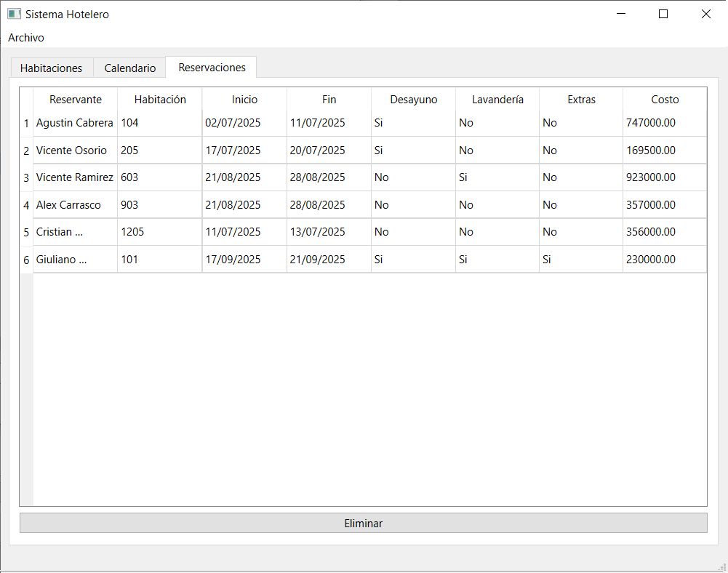The image size is (728, 573).
Task: Click room number 603 cell
Action: (160, 177)
